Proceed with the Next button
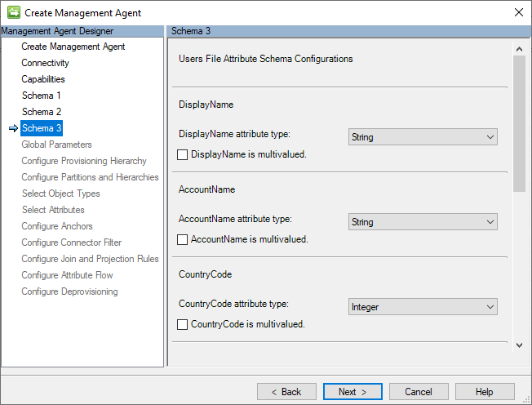Viewport: 532px width, 405px height. 352,392
